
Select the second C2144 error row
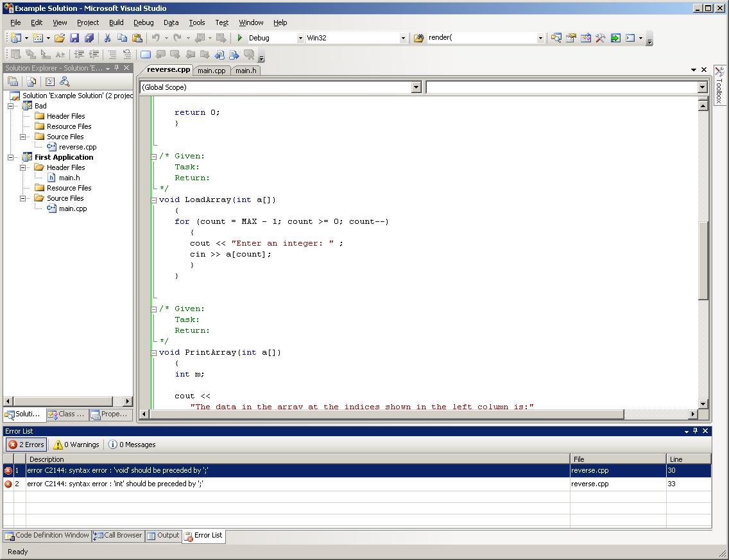[x=193, y=484]
